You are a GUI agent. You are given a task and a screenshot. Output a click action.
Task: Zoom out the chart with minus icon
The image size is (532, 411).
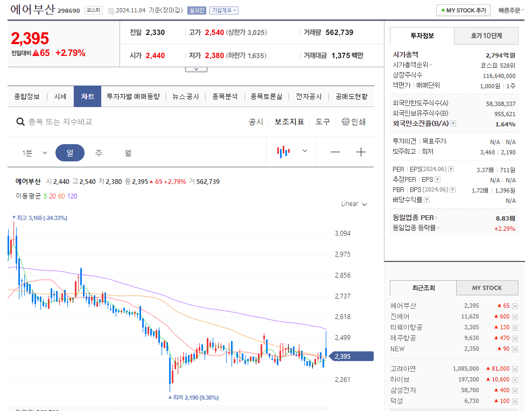click(x=335, y=152)
